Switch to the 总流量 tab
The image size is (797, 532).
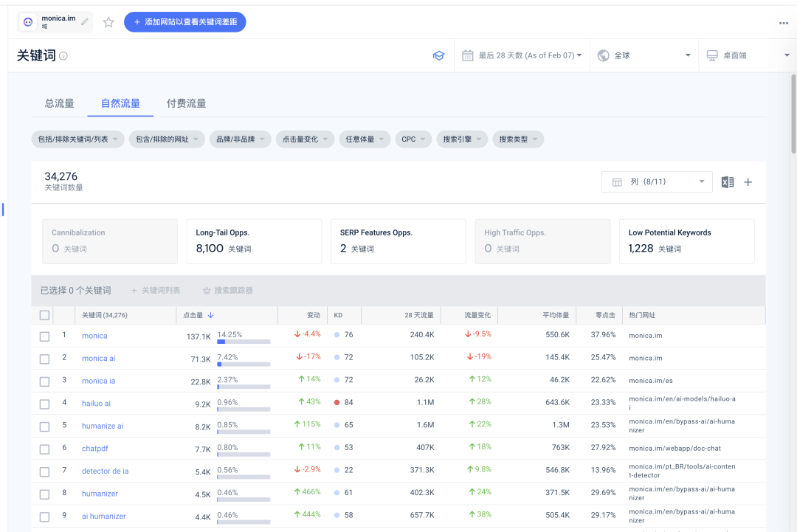click(60, 103)
